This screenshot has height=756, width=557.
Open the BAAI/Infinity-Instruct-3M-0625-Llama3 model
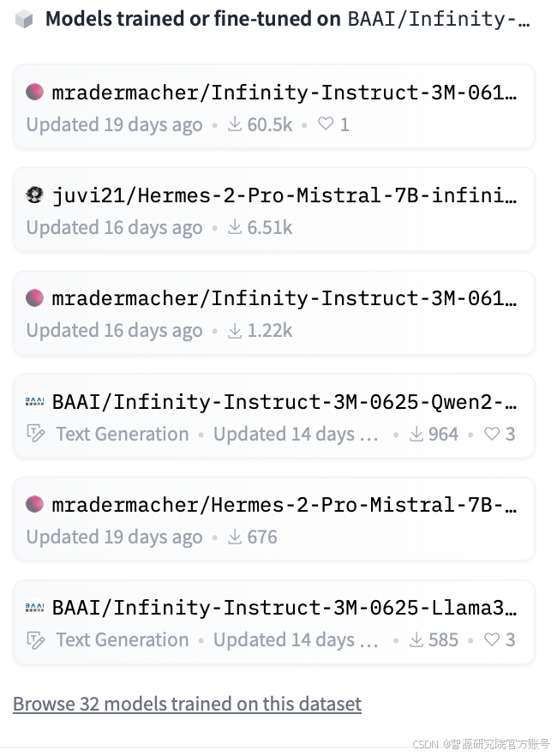(x=284, y=607)
